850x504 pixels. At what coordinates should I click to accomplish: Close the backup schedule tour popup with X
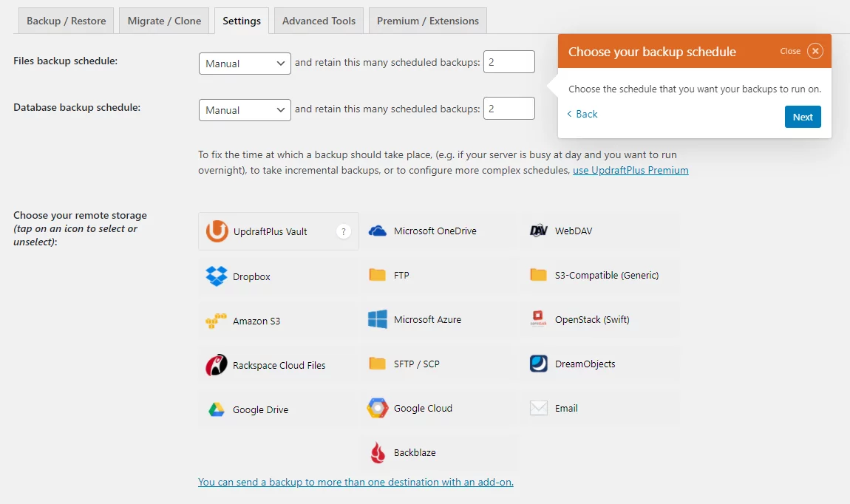(x=815, y=51)
